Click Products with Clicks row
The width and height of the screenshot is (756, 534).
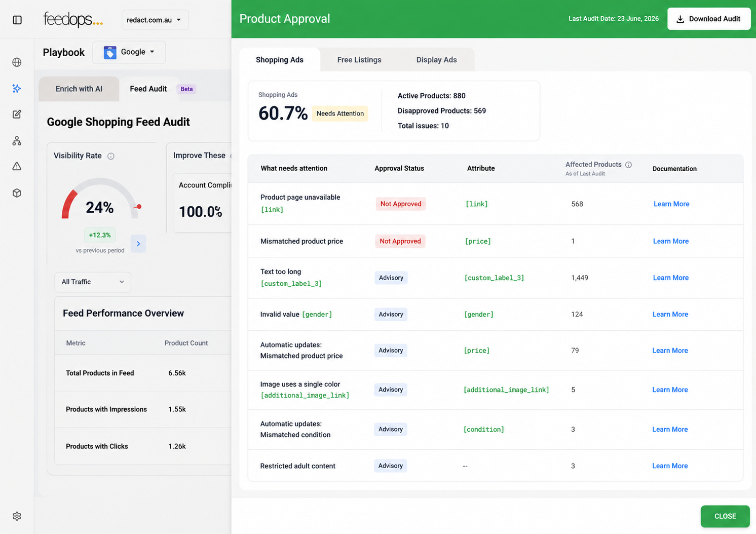click(x=143, y=446)
